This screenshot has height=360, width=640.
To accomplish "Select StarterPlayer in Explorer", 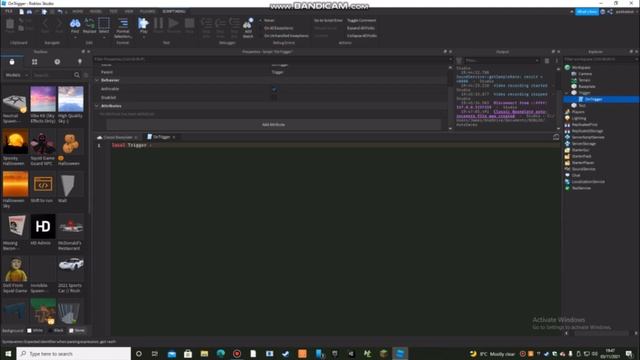I will (583, 162).
